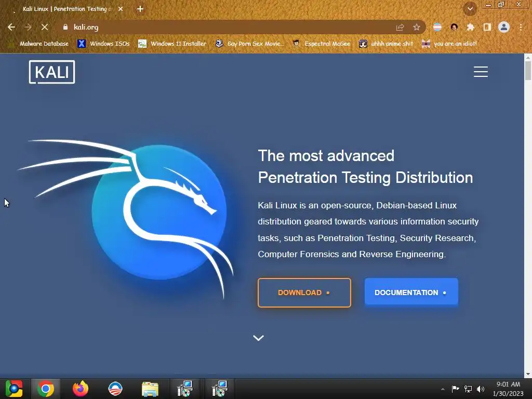Click the page vertical scrollbar thumb
This screenshot has width=532, height=399.
click(x=528, y=71)
